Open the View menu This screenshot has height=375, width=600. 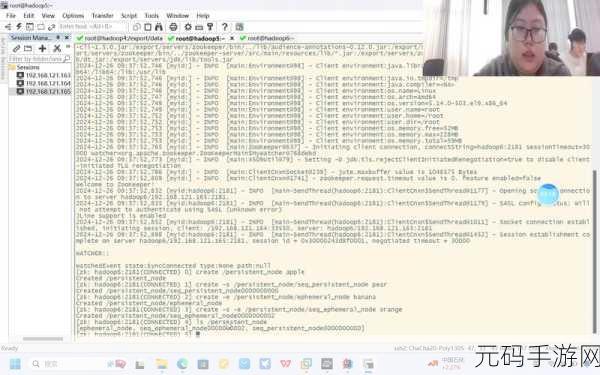click(x=48, y=16)
